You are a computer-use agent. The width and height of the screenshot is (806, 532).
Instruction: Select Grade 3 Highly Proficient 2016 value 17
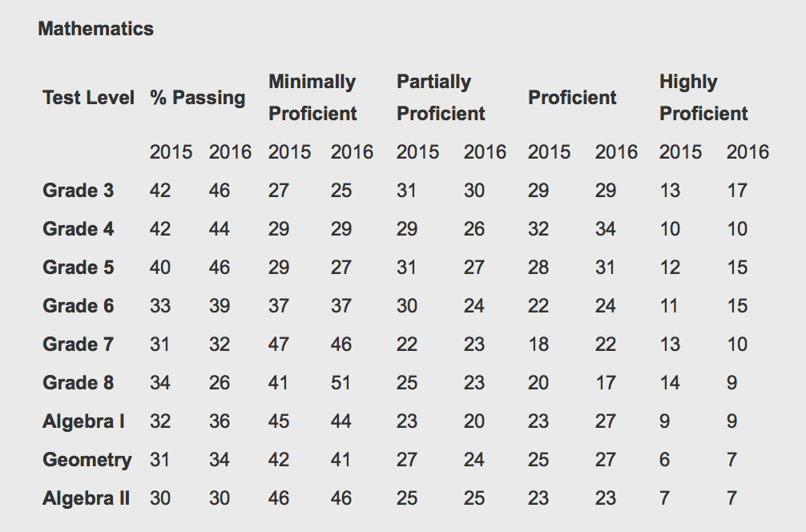[x=736, y=190]
